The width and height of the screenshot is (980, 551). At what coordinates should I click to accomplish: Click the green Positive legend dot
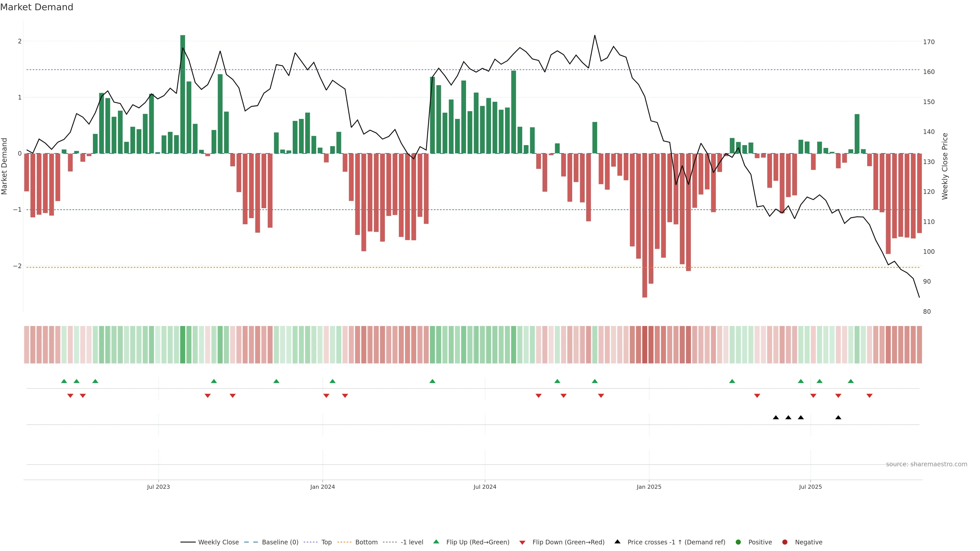738,542
